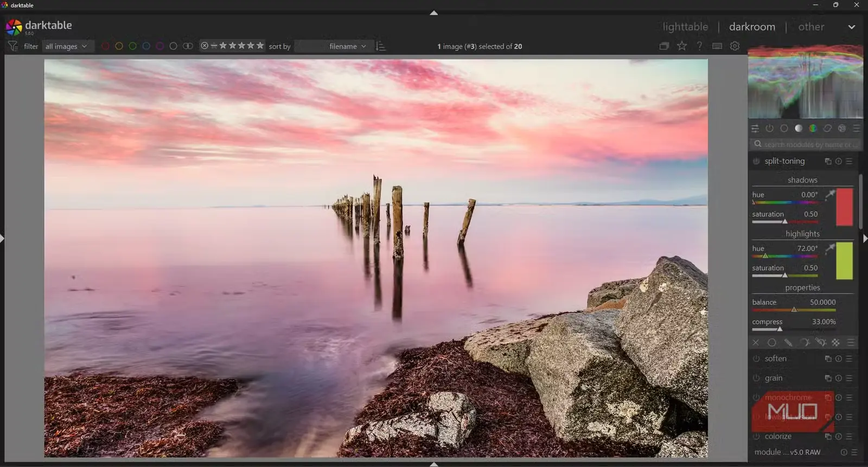Toggle the red color label filter
868x467 pixels.
pos(105,46)
